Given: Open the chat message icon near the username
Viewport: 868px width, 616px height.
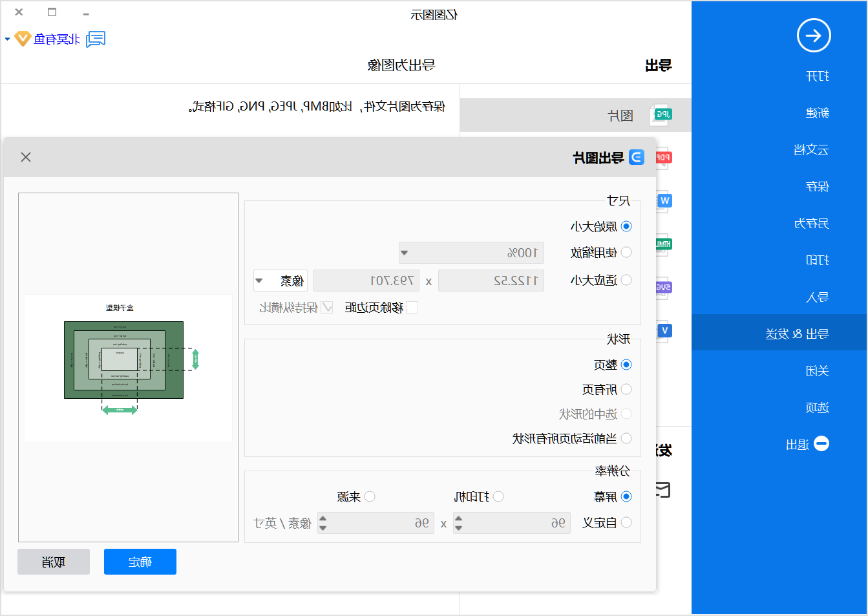Looking at the screenshot, I should (x=96, y=39).
